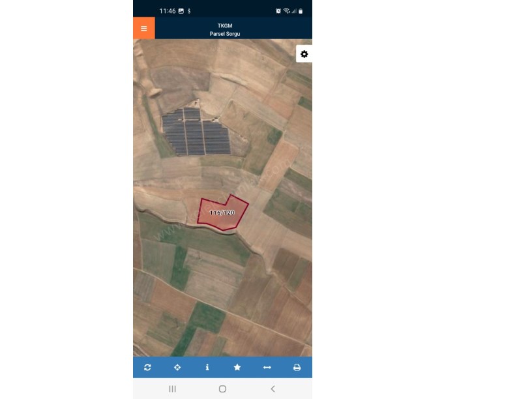
Task: Click the 116/120 parcel label
Action: (x=222, y=213)
